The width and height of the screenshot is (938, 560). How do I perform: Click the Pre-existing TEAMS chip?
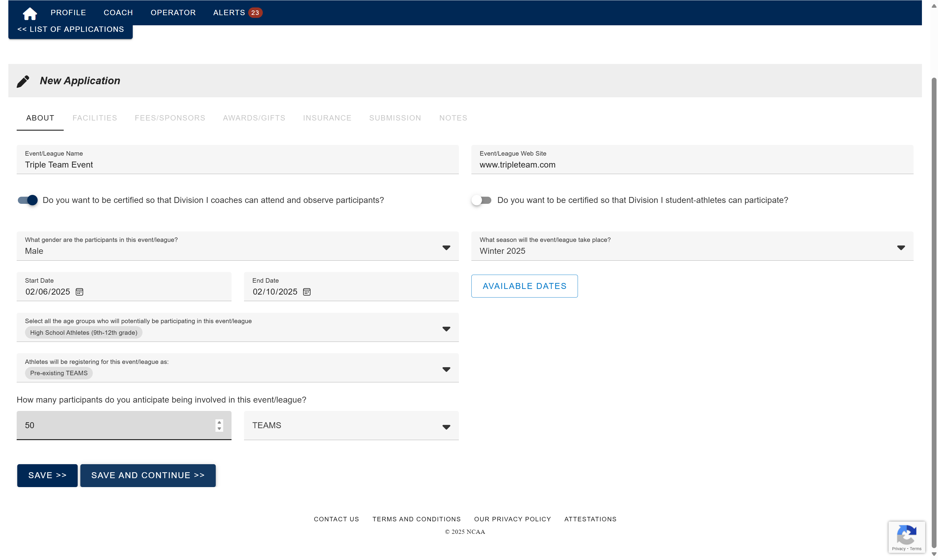59,373
